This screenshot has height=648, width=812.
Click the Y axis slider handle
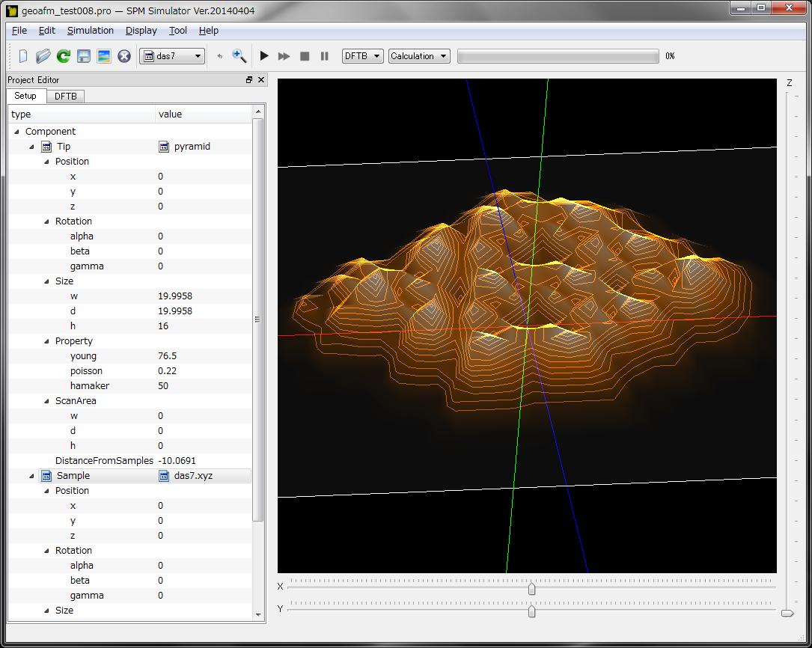click(x=531, y=611)
